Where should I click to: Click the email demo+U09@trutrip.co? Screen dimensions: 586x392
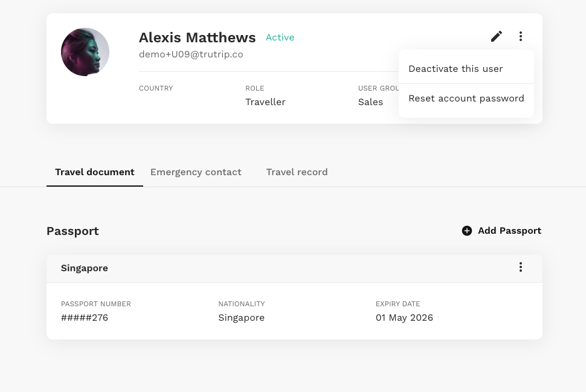pyautogui.click(x=191, y=54)
